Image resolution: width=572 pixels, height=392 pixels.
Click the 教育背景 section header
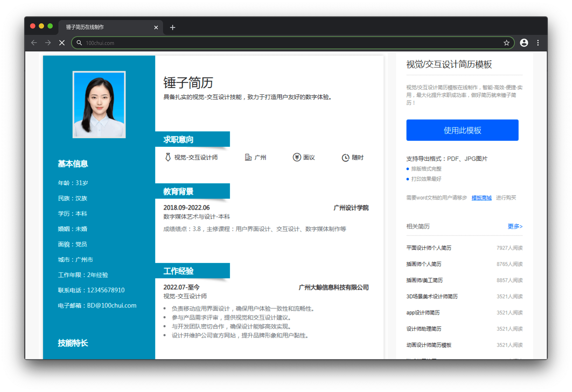[x=192, y=191]
